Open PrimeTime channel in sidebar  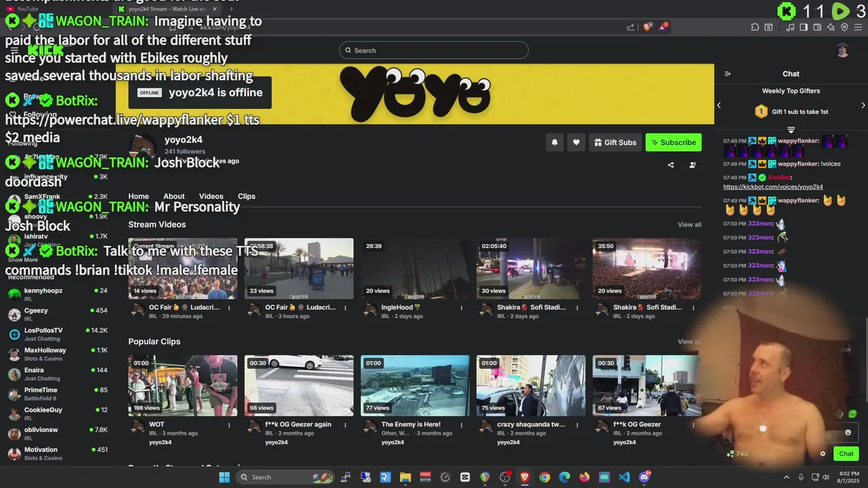58,394
